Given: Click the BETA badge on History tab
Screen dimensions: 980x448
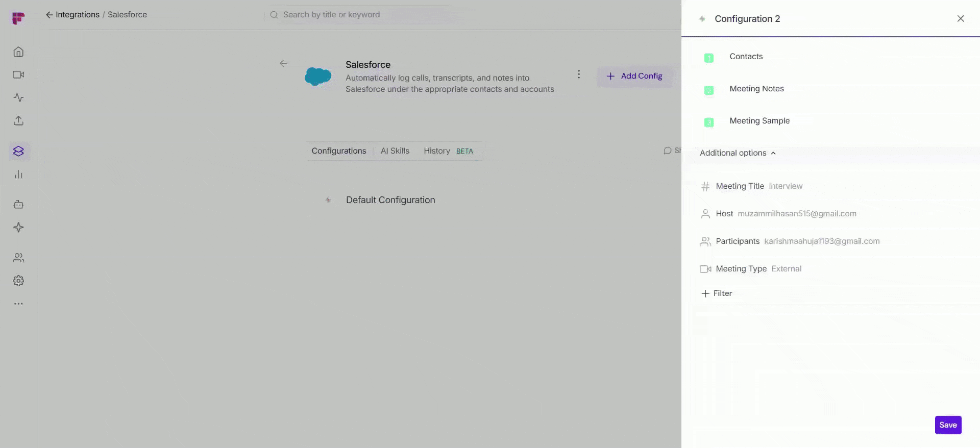Looking at the screenshot, I should tap(464, 152).
